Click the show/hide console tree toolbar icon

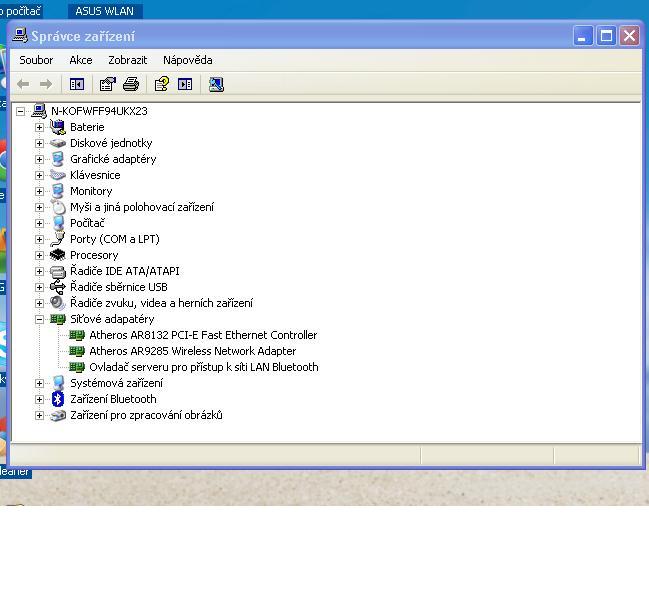point(77,85)
